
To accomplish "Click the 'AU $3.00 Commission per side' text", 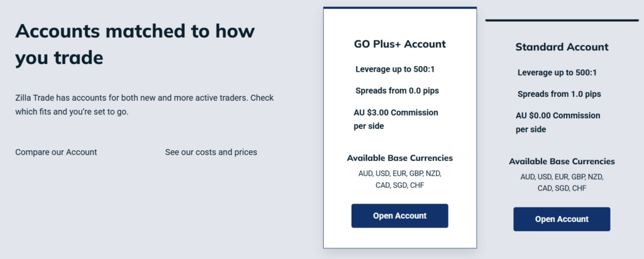I will pyautogui.click(x=396, y=119).
